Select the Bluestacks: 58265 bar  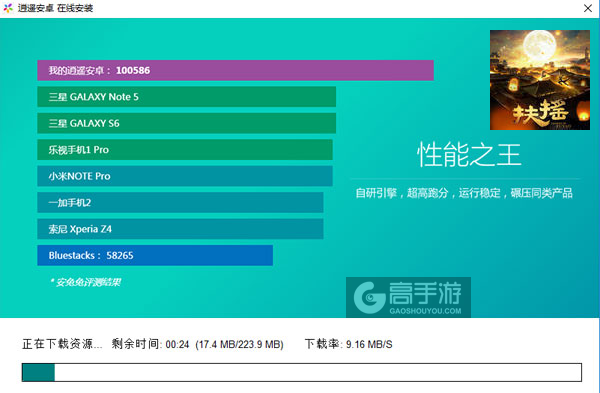click(x=155, y=255)
